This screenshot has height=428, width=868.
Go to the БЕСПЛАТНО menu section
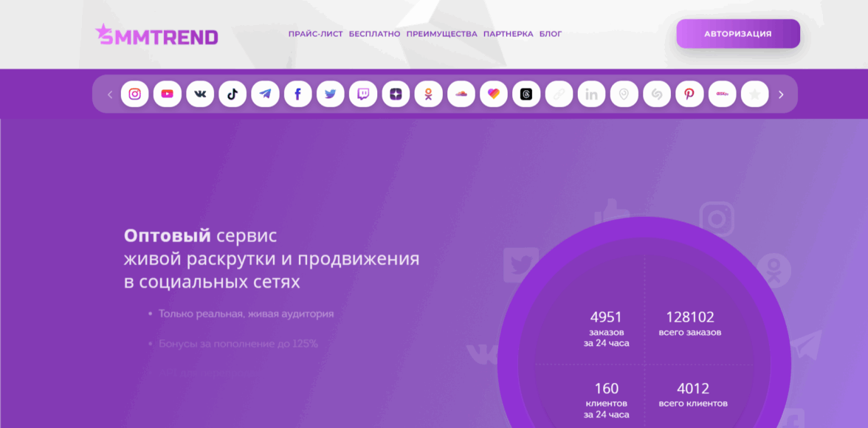(x=374, y=34)
